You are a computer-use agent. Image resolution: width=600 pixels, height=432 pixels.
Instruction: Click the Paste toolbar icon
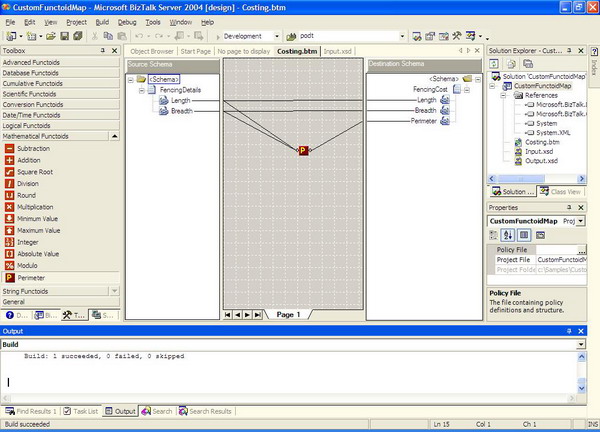pyautogui.click(x=122, y=36)
